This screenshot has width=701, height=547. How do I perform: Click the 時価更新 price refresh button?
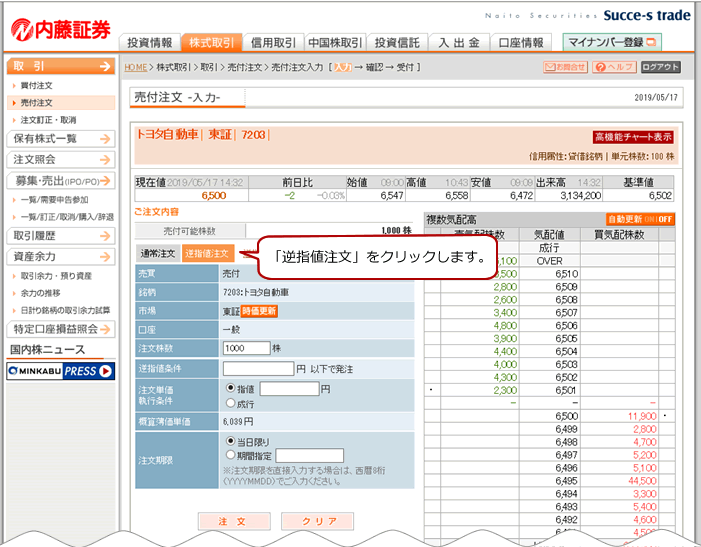click(x=259, y=311)
